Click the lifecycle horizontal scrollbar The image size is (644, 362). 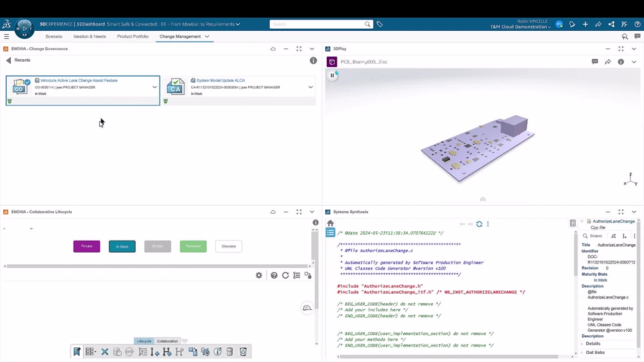coord(157,266)
